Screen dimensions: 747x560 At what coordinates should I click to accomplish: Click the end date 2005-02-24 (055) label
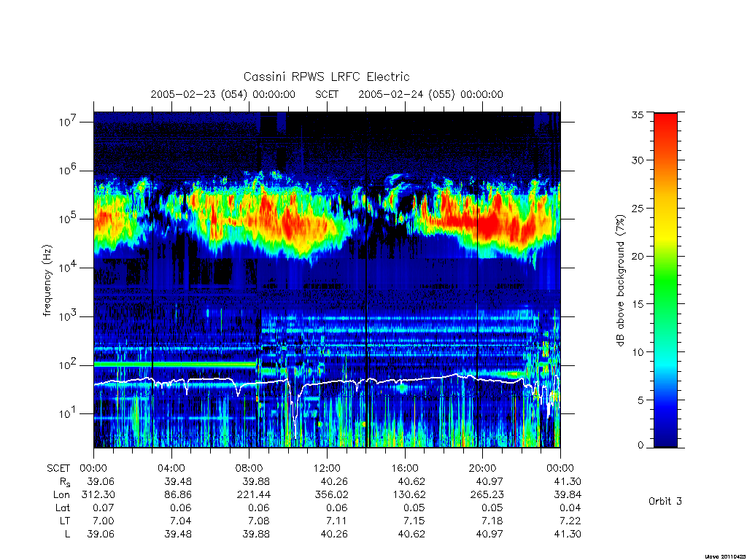click(x=406, y=94)
